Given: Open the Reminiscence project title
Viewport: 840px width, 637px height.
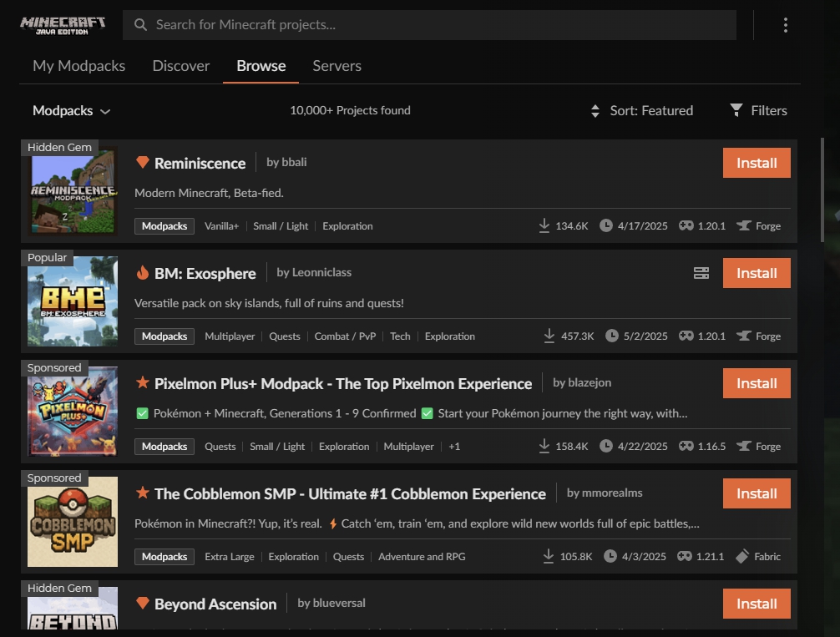Looking at the screenshot, I should click(x=200, y=164).
